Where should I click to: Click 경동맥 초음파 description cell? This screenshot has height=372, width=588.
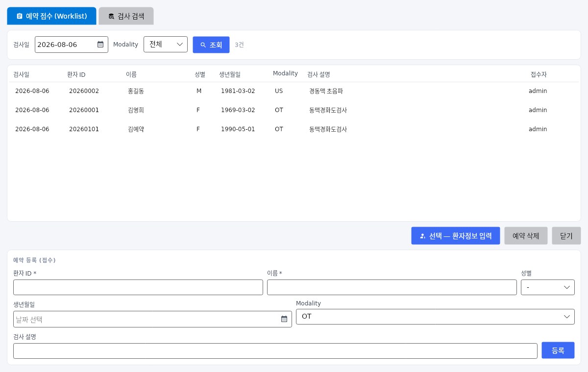tap(326, 91)
